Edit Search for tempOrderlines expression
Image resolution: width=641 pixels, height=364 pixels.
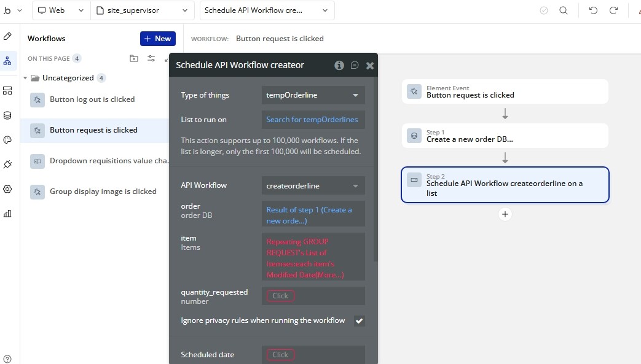[313, 120]
